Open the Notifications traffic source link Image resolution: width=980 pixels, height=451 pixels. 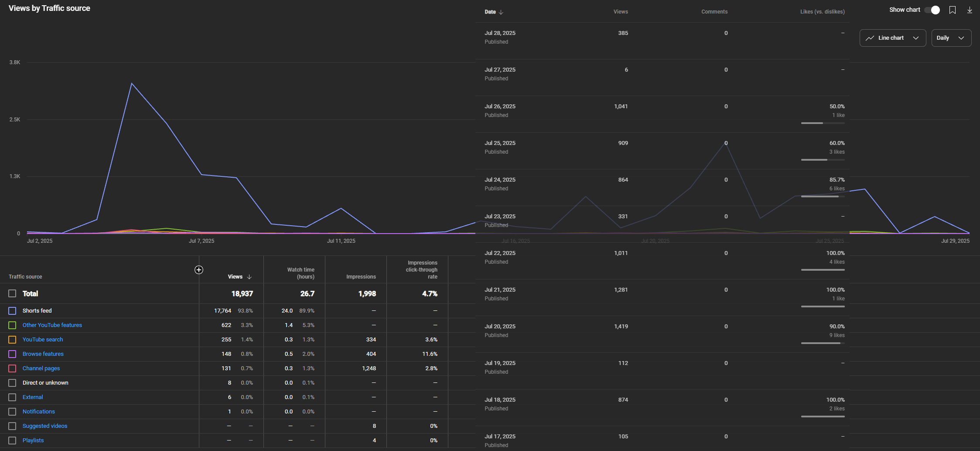click(x=39, y=412)
